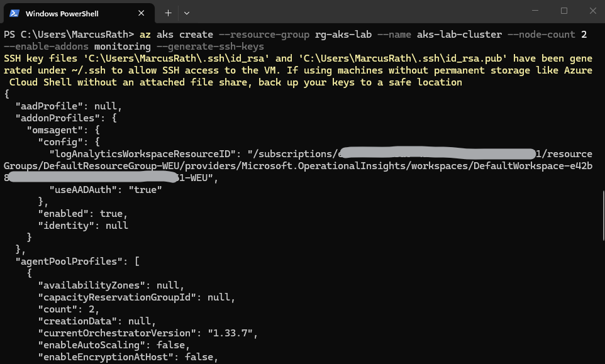Minimize the terminal window

point(535,11)
